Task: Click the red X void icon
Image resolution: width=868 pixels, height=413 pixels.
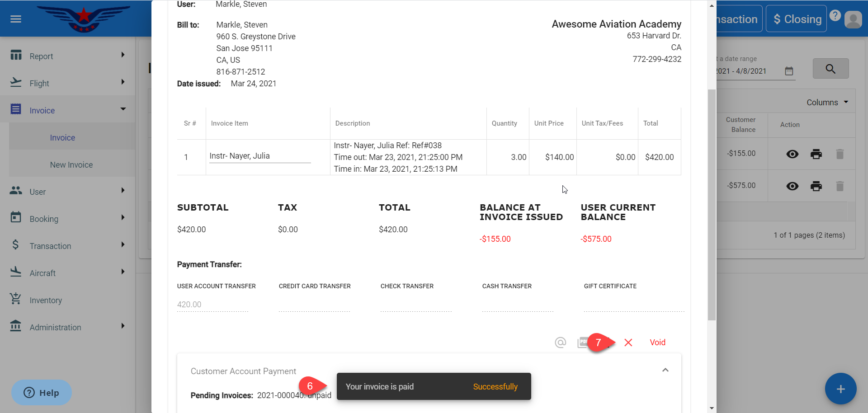Action: (628, 343)
